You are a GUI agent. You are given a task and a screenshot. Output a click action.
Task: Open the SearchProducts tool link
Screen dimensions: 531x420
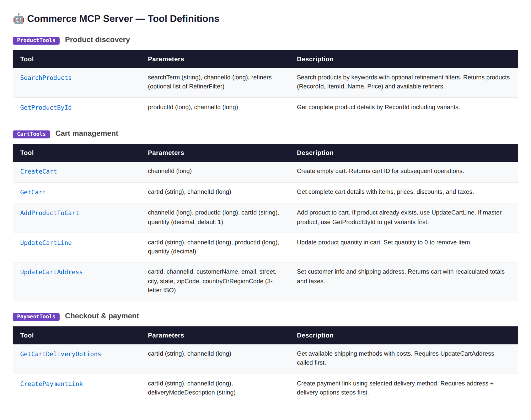(x=46, y=78)
